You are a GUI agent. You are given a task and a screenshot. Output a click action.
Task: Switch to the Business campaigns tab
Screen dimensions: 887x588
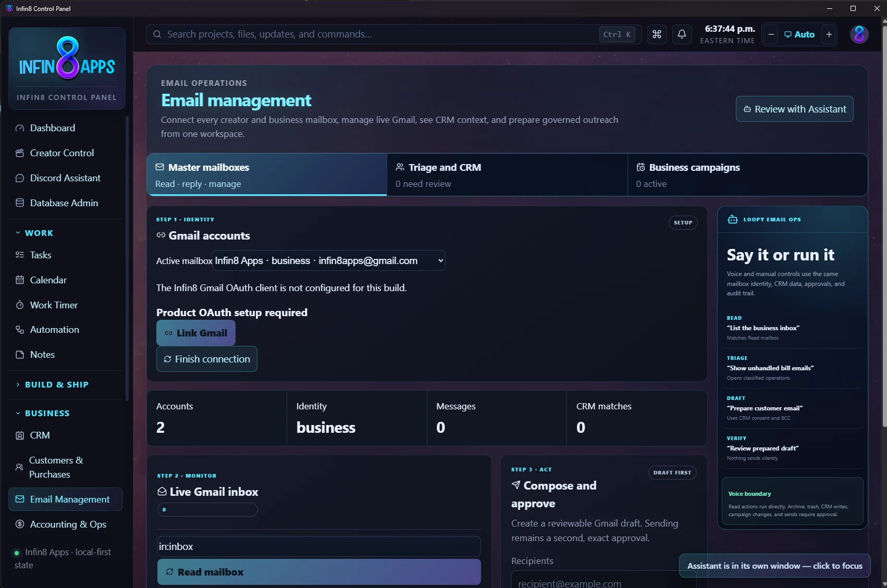[748, 175]
